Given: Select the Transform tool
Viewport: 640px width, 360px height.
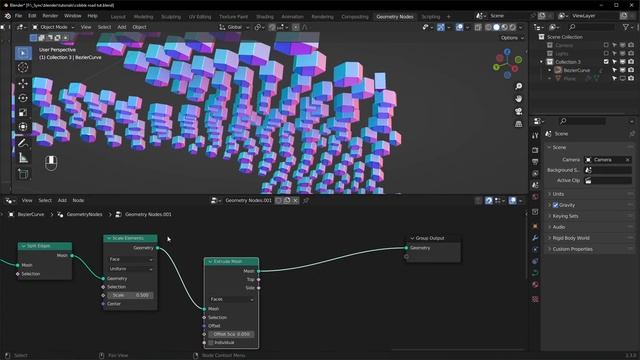Looking at the screenshot, I should [x=23, y=127].
